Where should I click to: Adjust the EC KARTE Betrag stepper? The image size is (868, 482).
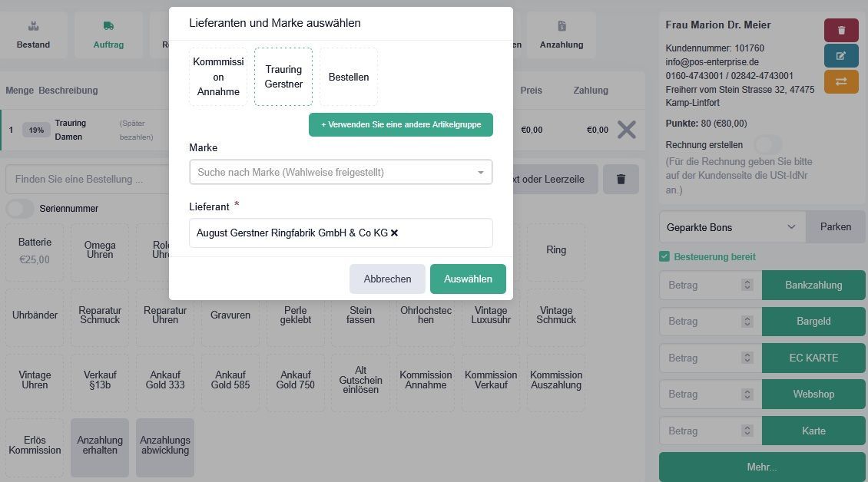click(747, 358)
